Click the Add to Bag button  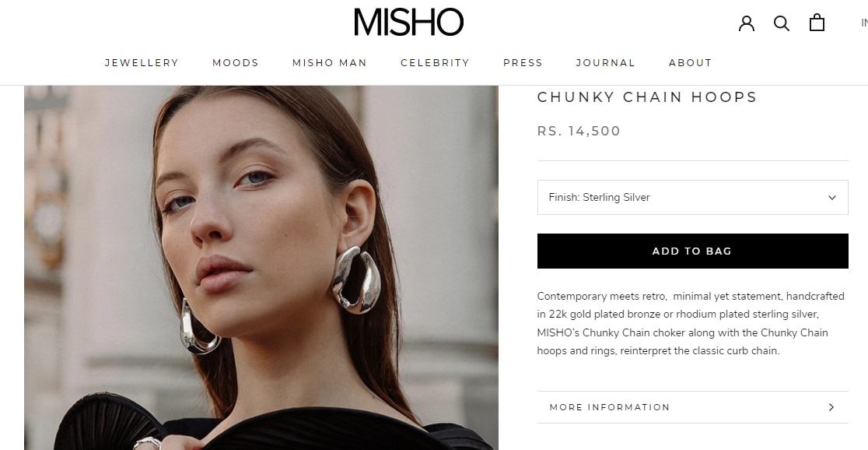tap(692, 251)
